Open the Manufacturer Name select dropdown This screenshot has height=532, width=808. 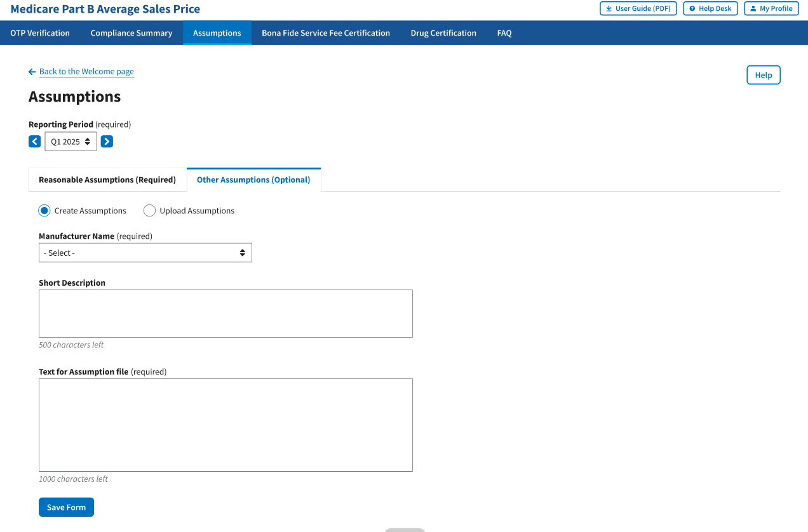(145, 253)
